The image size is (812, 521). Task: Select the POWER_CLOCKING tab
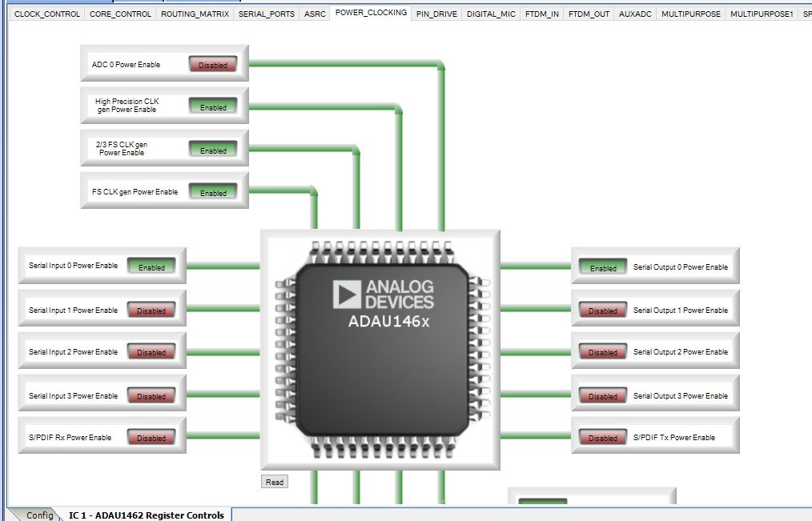(371, 13)
